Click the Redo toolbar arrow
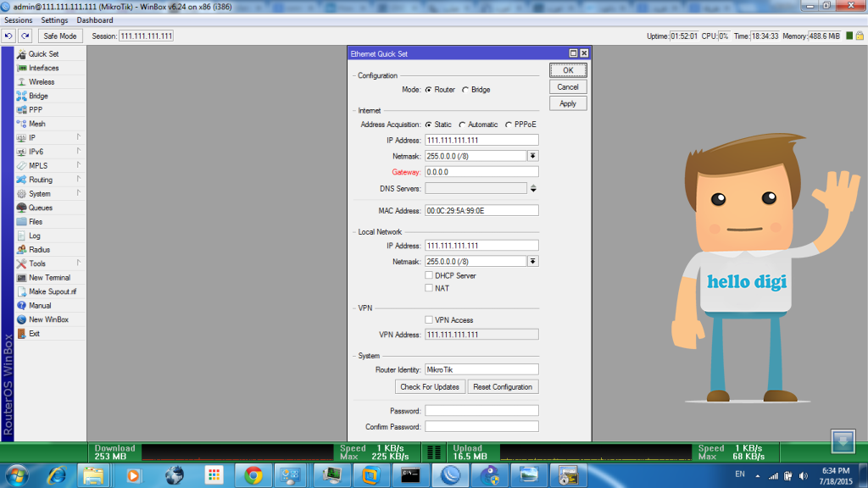 coord(25,36)
